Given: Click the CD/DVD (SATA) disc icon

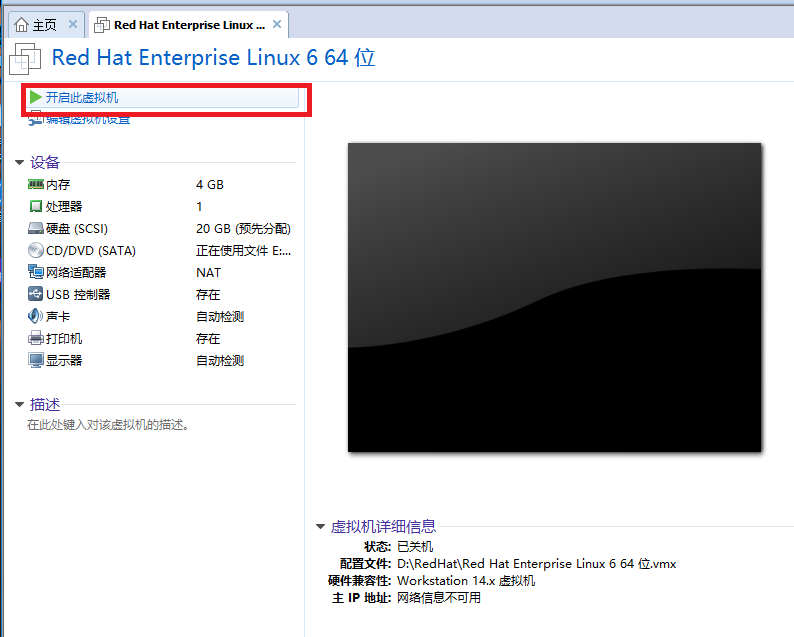Looking at the screenshot, I should [35, 250].
